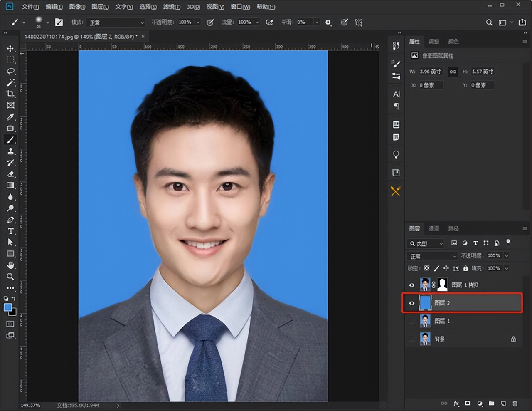Open the 滤镜 menu
Screen dimensions: 532x411
coord(171,7)
